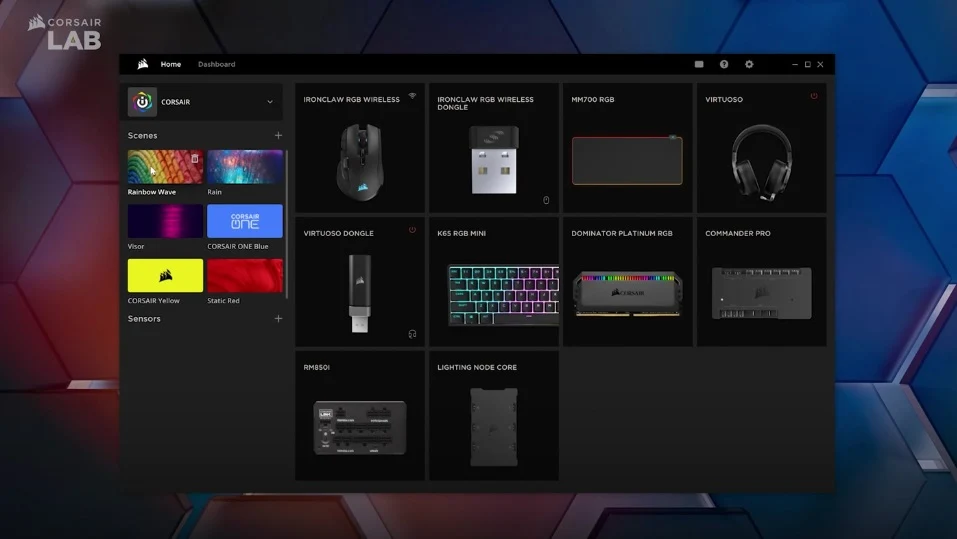Image resolution: width=957 pixels, height=539 pixels.
Task: Add a new scene with the Scenes plus
Action: pyautogui.click(x=278, y=135)
